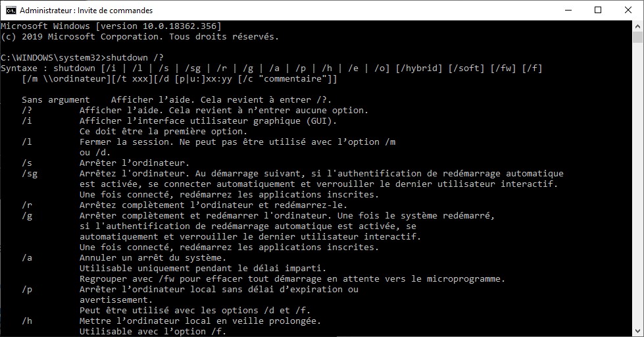Click the '/r' option in the help list
Image resolution: width=644 pixels, height=337 pixels.
pos(26,205)
